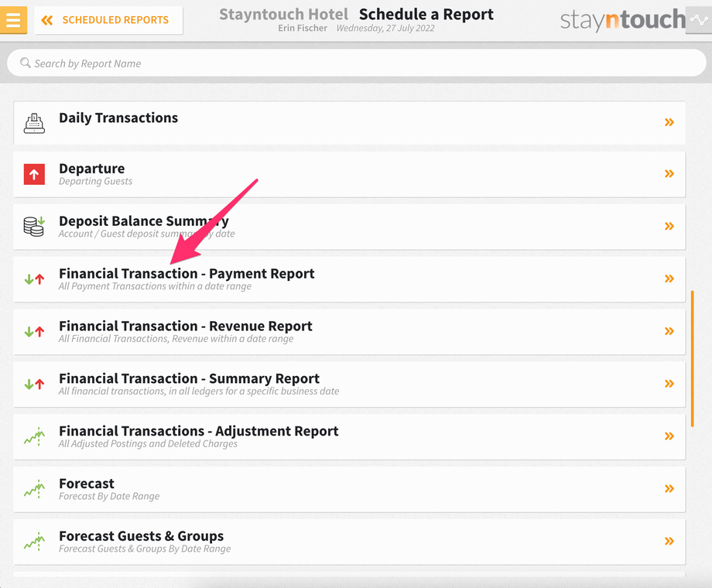The image size is (712, 588).
Task: Expand Financial Transactions - Adjustment Report chevron
Action: [669, 436]
